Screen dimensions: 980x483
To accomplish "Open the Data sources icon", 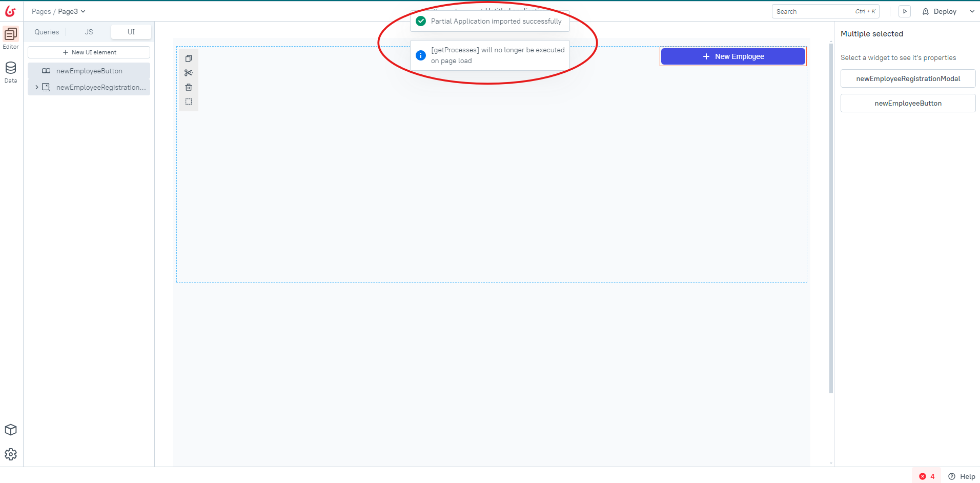I will click(11, 68).
